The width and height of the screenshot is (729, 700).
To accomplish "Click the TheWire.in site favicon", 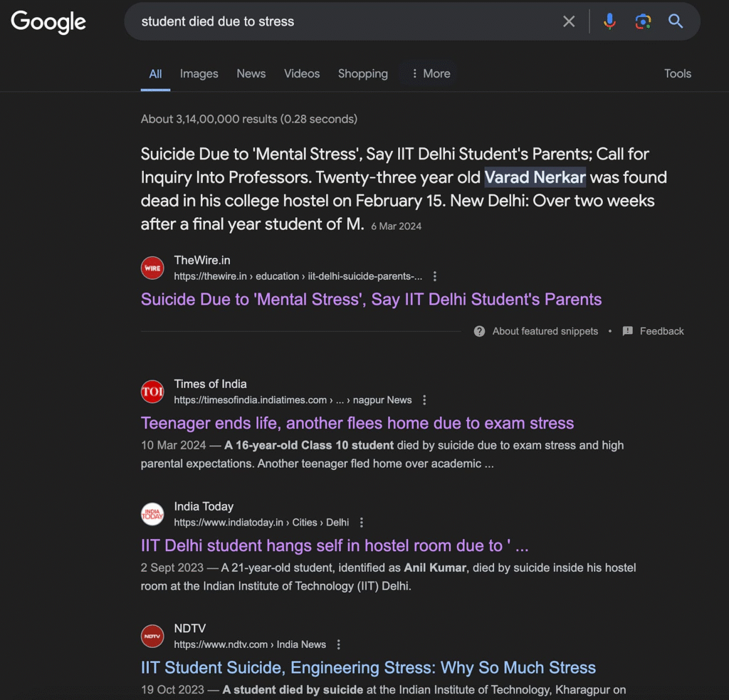I will (152, 268).
